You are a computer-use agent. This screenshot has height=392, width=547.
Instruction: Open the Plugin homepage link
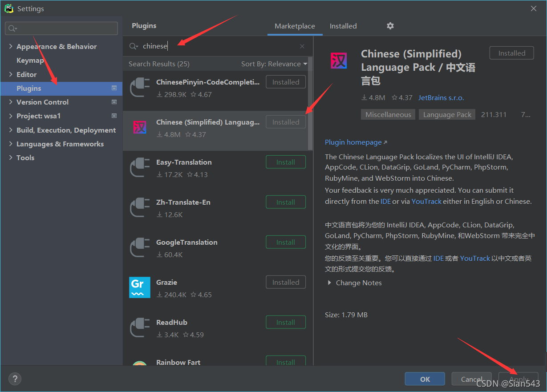pos(356,142)
